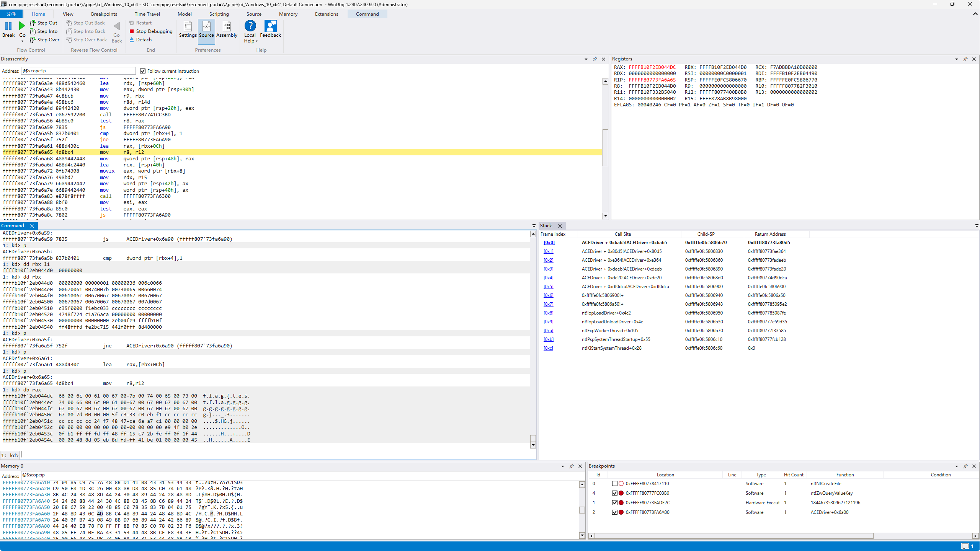Click the Detach icon
The height and width of the screenshot is (551, 980).
pyautogui.click(x=132, y=40)
